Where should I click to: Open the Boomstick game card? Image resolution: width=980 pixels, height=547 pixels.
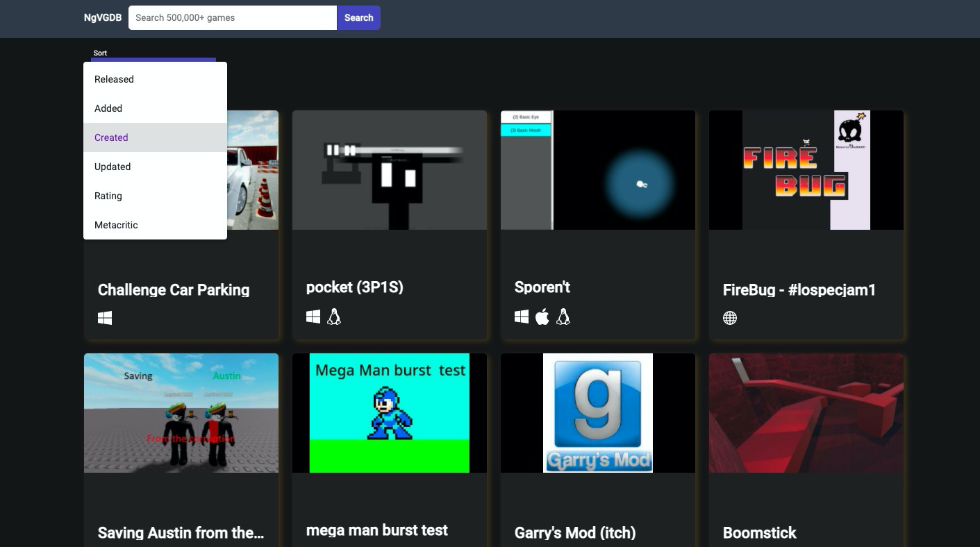pyautogui.click(x=806, y=412)
